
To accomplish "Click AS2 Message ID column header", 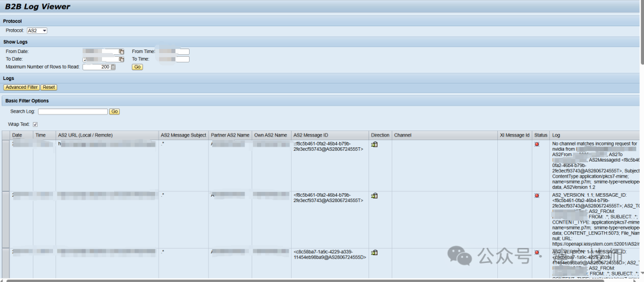I will point(330,135).
